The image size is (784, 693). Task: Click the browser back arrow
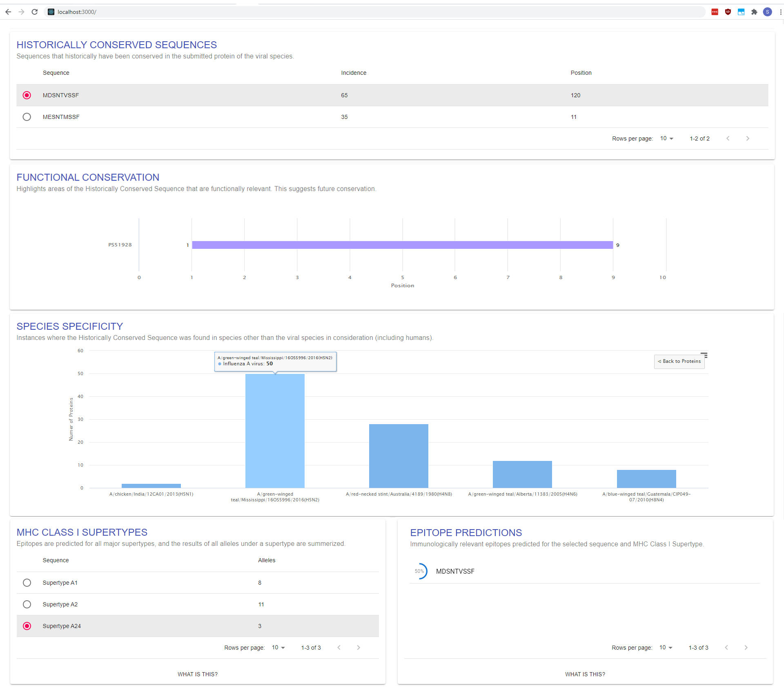[x=8, y=12]
